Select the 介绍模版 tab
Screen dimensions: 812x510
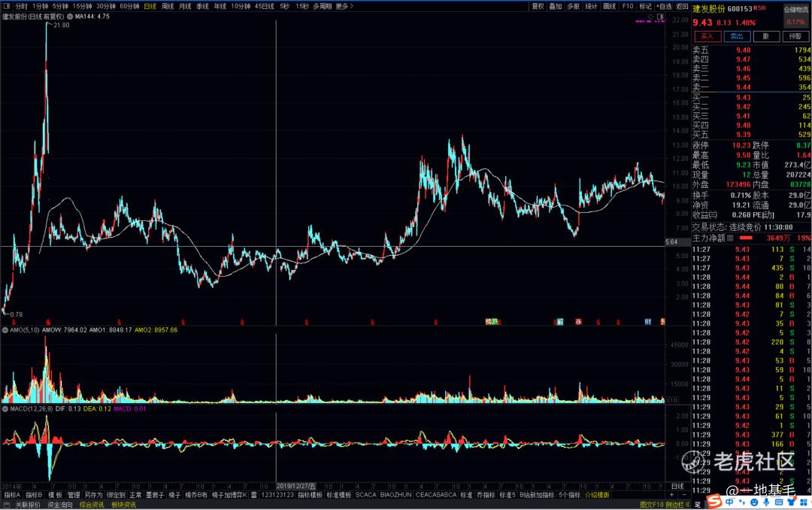pos(597,495)
